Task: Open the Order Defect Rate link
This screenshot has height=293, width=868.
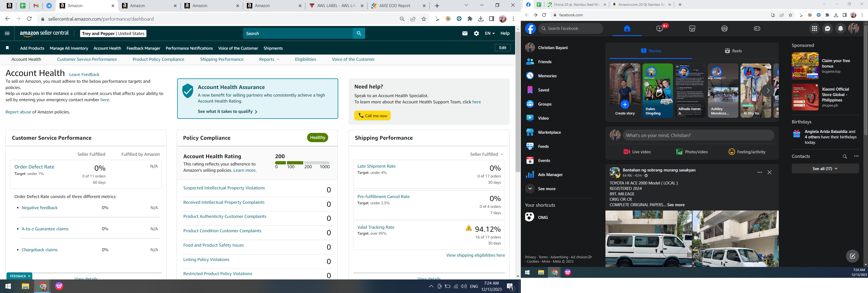Action: point(34,167)
